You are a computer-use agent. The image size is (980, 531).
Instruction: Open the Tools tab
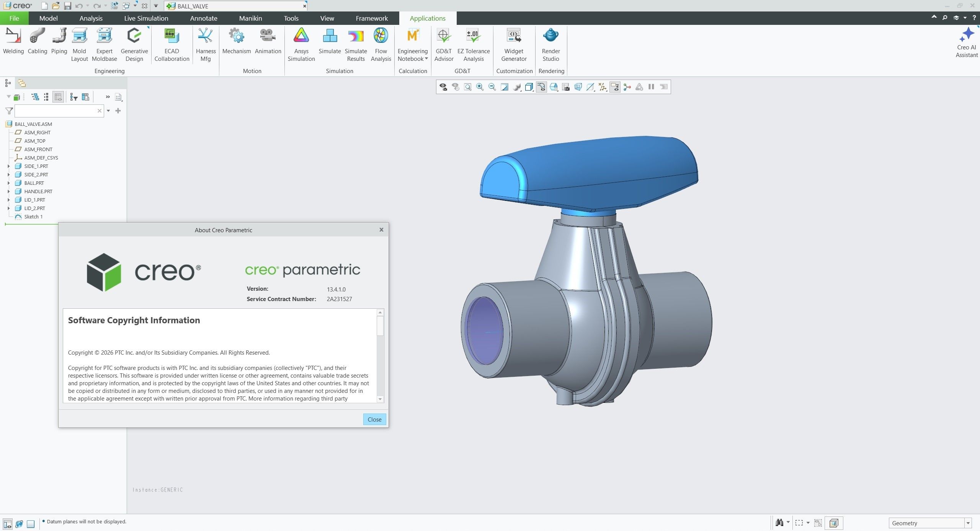[x=291, y=18]
